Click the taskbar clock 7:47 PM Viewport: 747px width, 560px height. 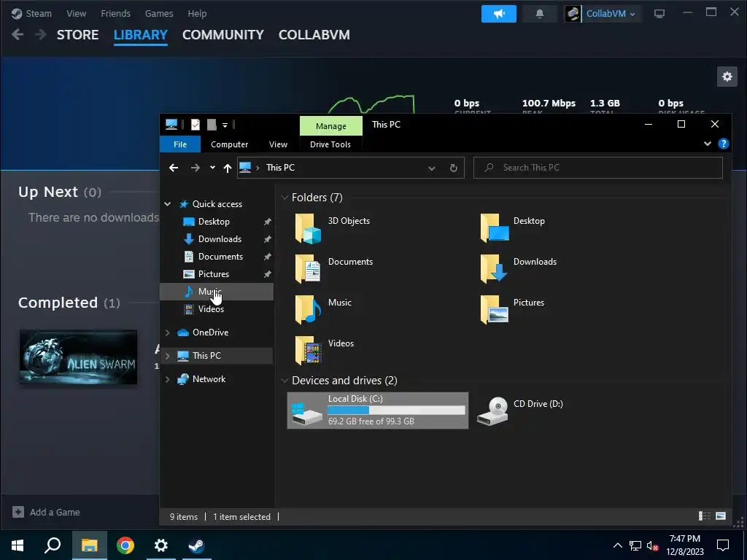click(685, 545)
